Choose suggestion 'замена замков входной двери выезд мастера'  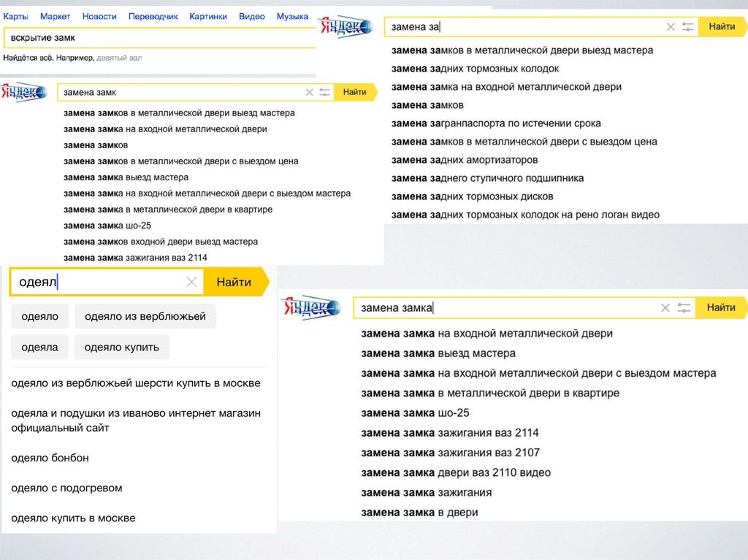click(x=161, y=242)
